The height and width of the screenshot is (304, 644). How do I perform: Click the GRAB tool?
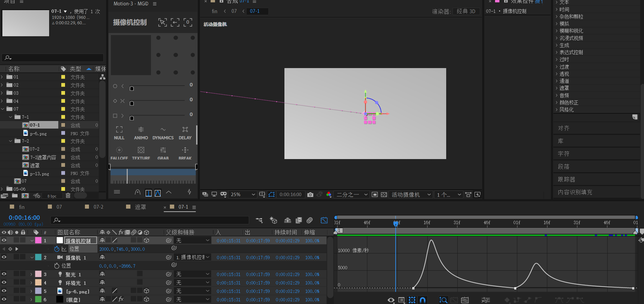[x=163, y=153]
